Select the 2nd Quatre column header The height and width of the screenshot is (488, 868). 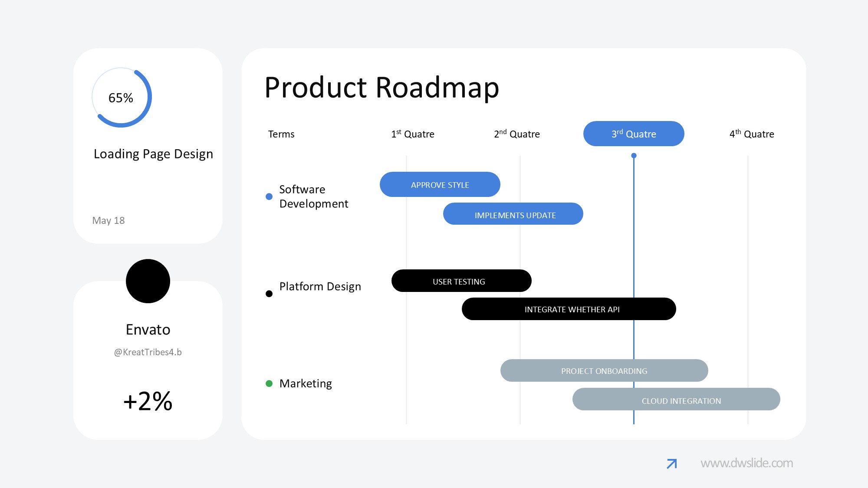517,134
